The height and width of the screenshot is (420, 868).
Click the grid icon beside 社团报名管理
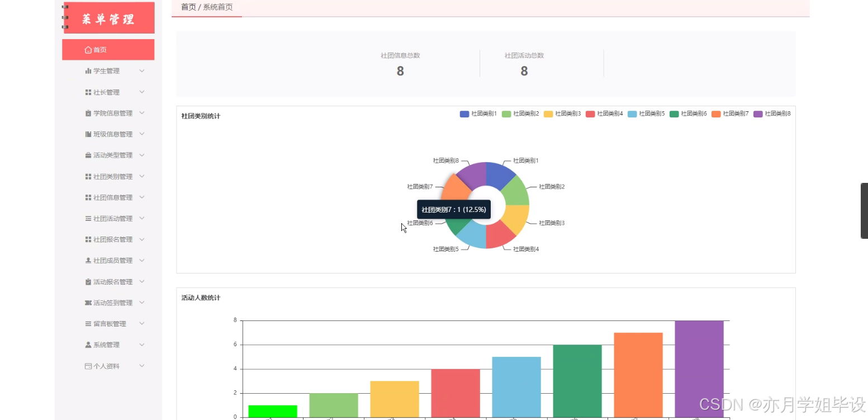click(x=88, y=239)
